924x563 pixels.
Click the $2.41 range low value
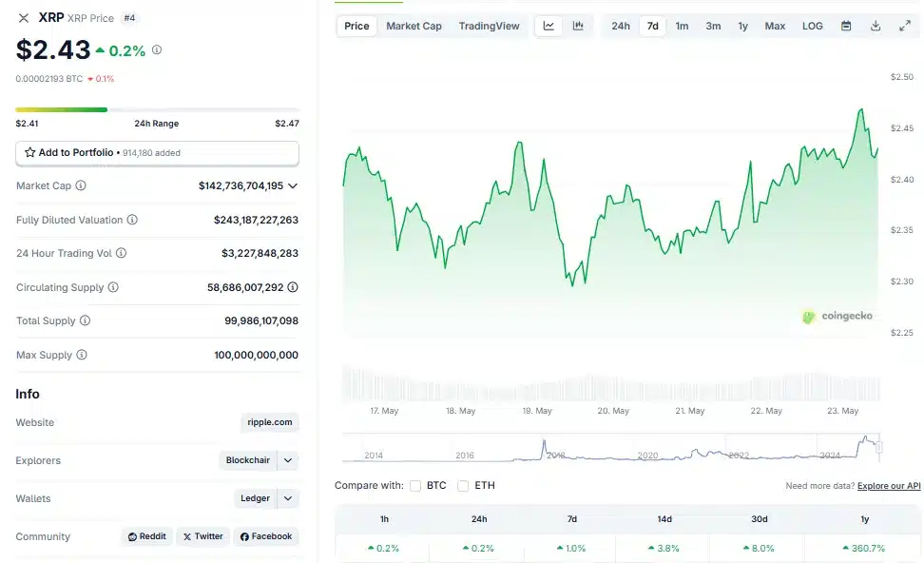(28, 124)
